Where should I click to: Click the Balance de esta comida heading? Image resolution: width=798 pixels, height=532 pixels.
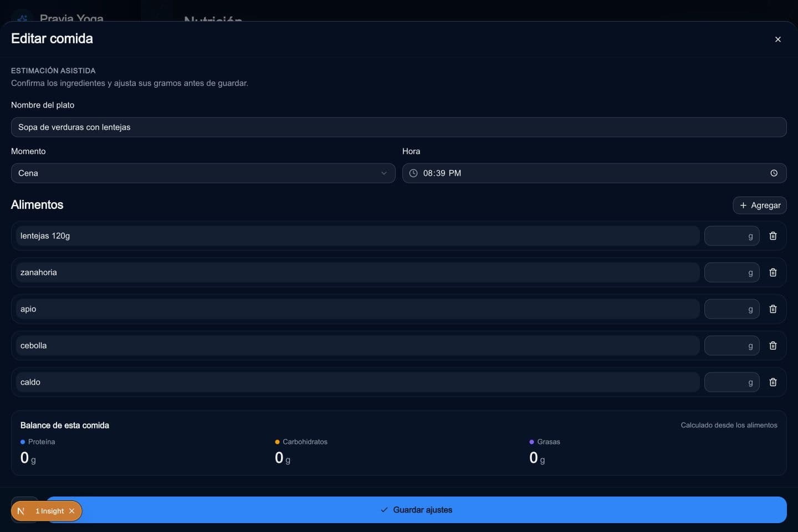click(x=65, y=426)
